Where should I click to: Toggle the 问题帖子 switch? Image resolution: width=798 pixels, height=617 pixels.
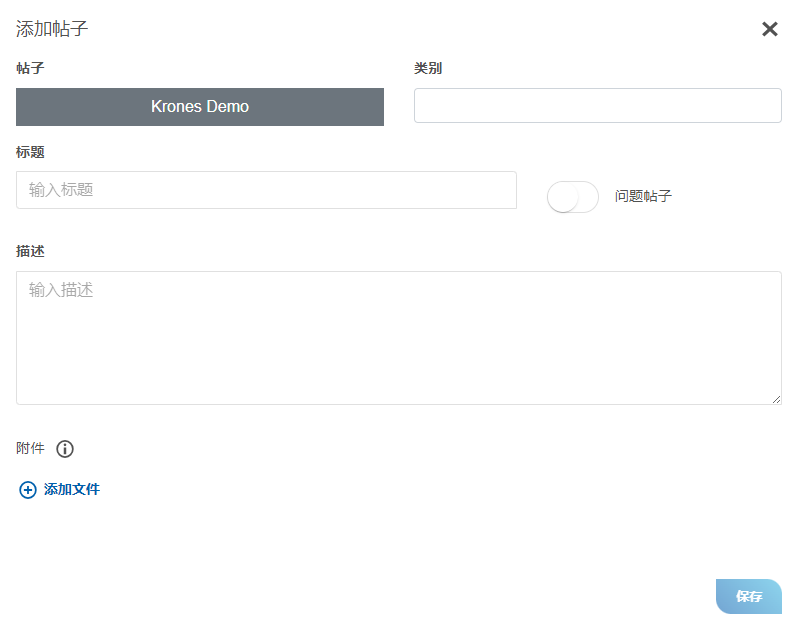[573, 197]
